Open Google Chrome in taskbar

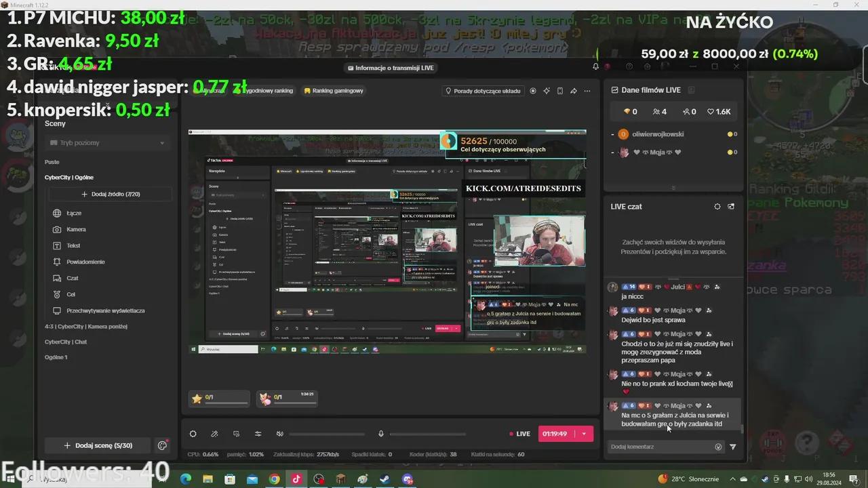pyautogui.click(x=274, y=479)
